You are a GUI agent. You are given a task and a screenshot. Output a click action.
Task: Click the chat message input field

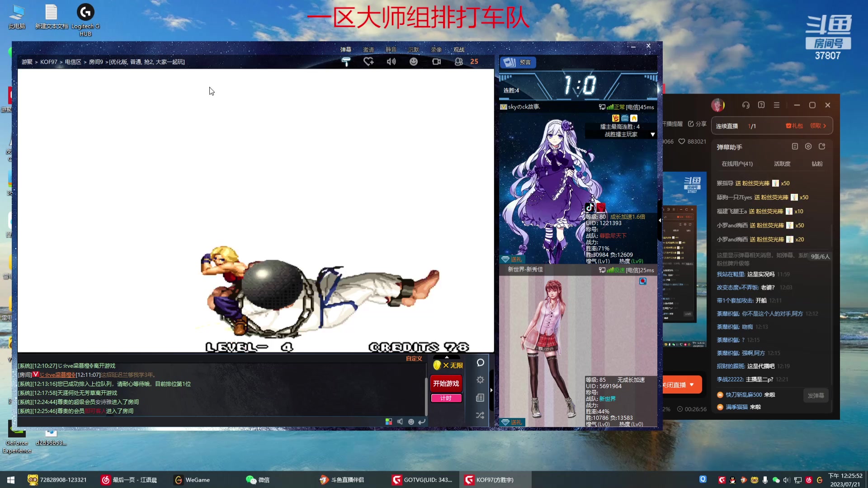point(199,422)
